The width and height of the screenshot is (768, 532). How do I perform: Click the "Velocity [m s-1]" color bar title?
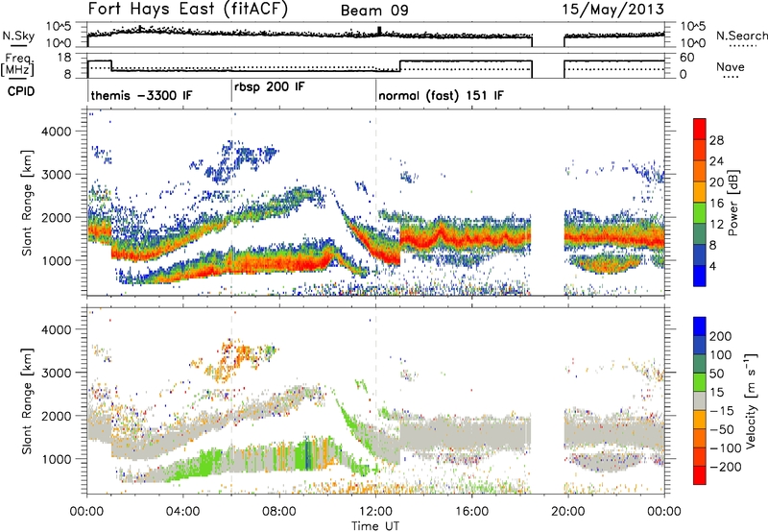752,400
